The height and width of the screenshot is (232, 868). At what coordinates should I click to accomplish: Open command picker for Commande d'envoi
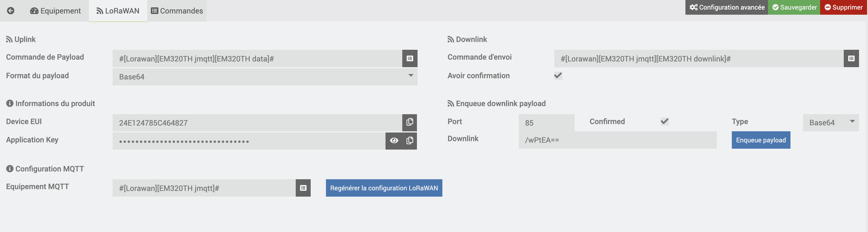[851, 59]
